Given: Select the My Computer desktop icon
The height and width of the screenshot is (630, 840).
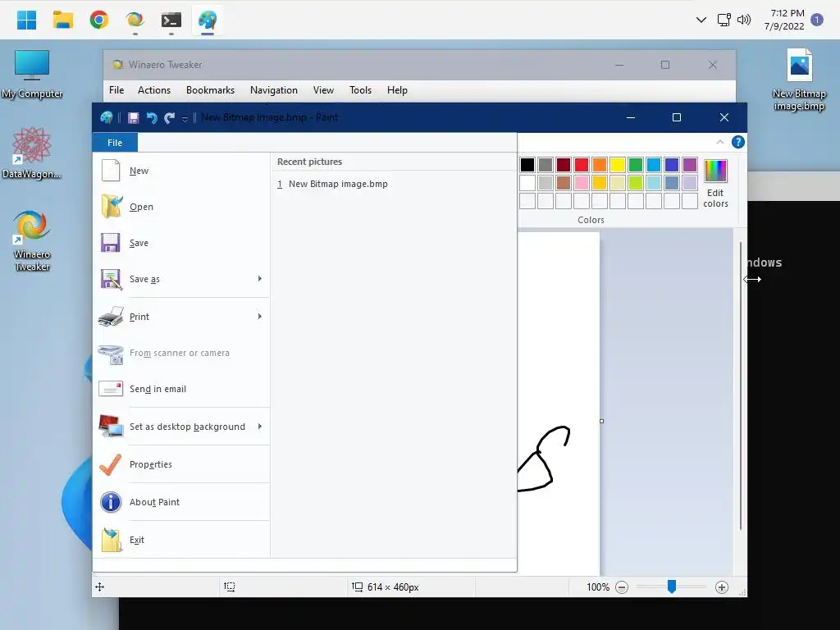Looking at the screenshot, I should [x=32, y=74].
